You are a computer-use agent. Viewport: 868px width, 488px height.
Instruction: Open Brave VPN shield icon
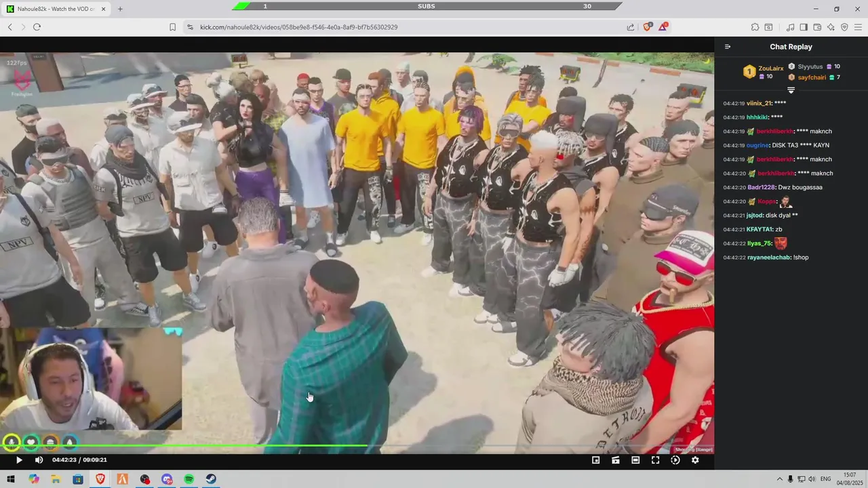pyautogui.click(x=844, y=27)
